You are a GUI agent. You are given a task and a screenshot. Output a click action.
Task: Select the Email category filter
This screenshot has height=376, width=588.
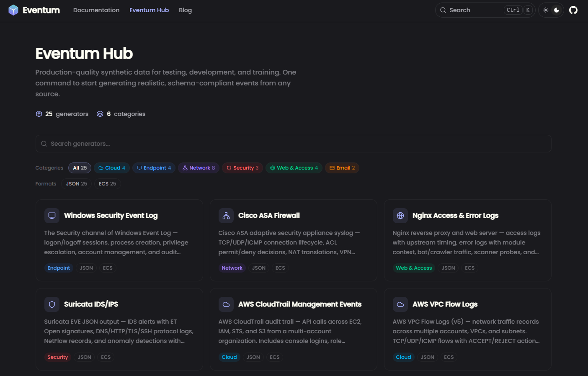[x=342, y=167]
